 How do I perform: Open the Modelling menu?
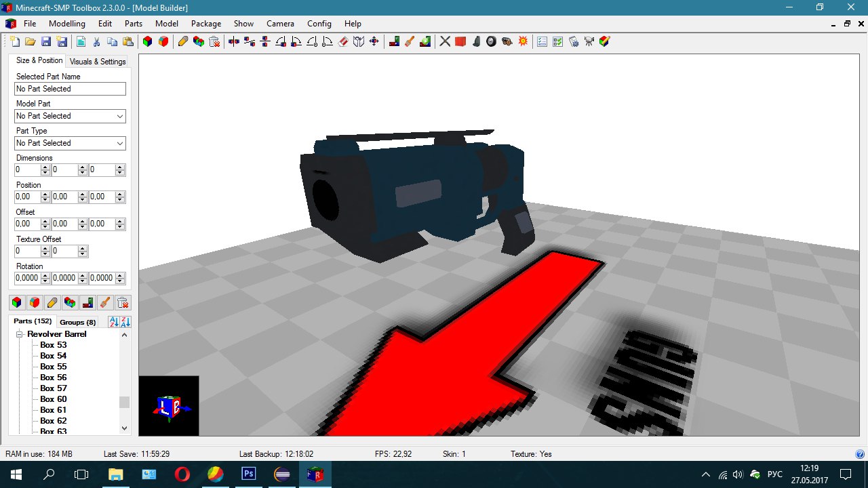tap(67, 23)
